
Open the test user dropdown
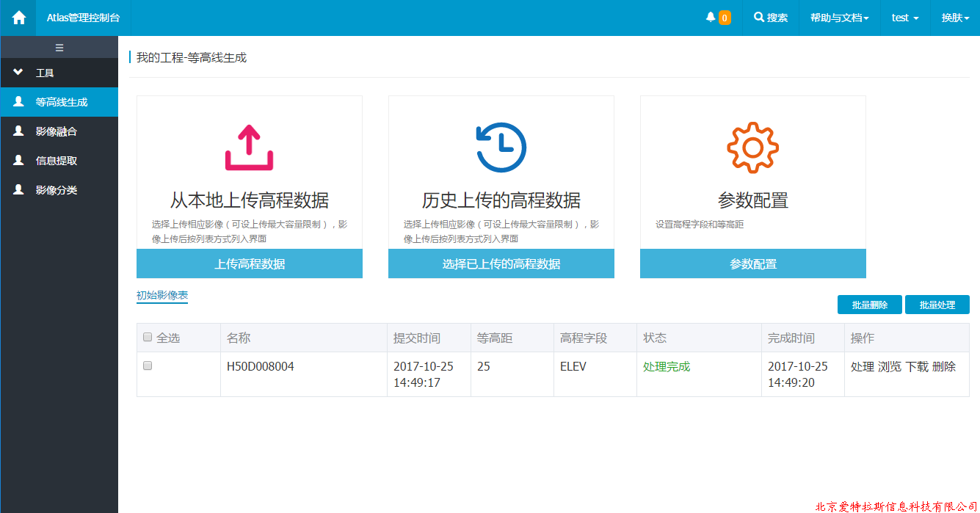(x=904, y=18)
